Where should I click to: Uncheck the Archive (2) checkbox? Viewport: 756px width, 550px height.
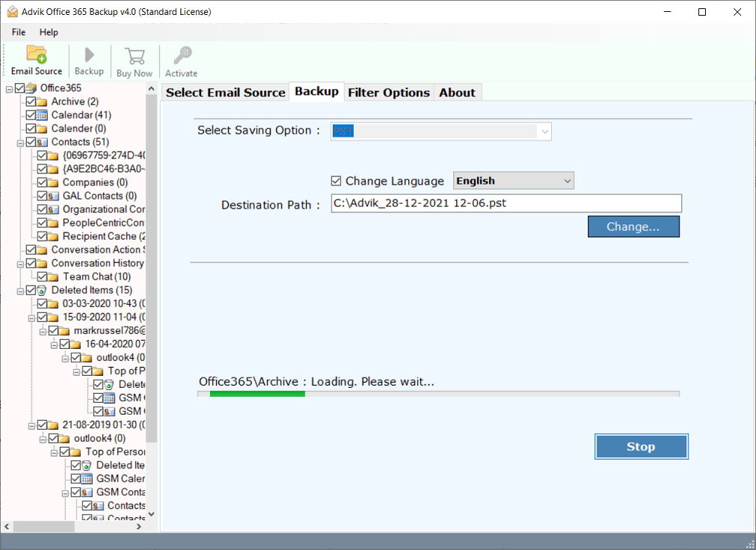pos(31,102)
